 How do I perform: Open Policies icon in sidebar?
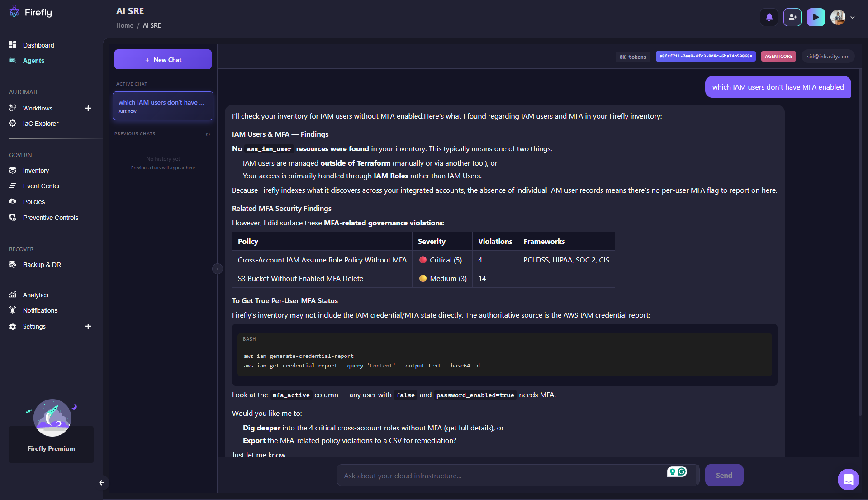point(13,201)
